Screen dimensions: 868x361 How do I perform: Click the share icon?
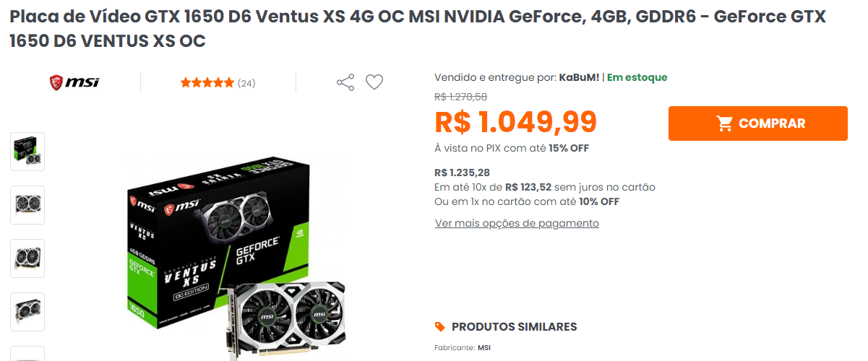[345, 82]
